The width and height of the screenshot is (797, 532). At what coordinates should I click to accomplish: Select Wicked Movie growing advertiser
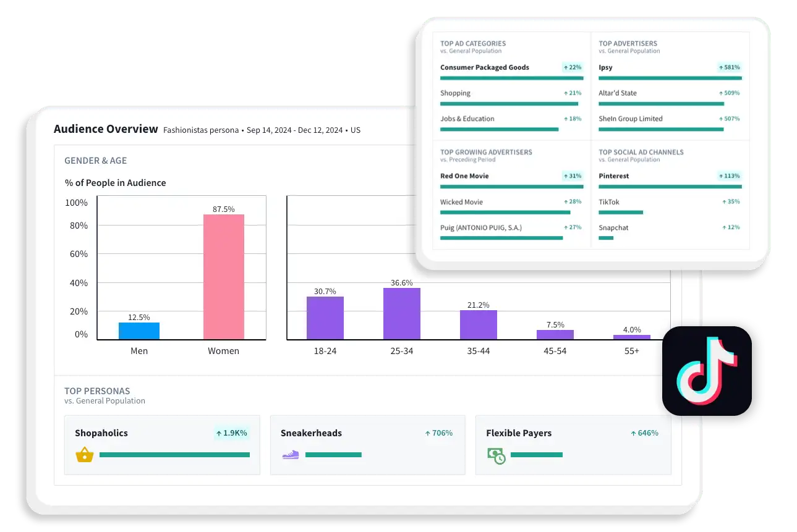click(461, 202)
